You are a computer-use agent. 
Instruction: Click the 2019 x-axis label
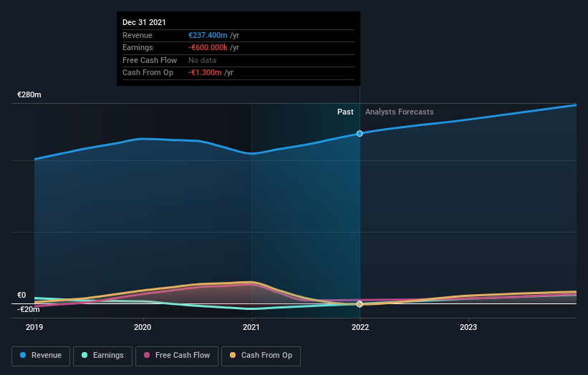tap(34, 328)
